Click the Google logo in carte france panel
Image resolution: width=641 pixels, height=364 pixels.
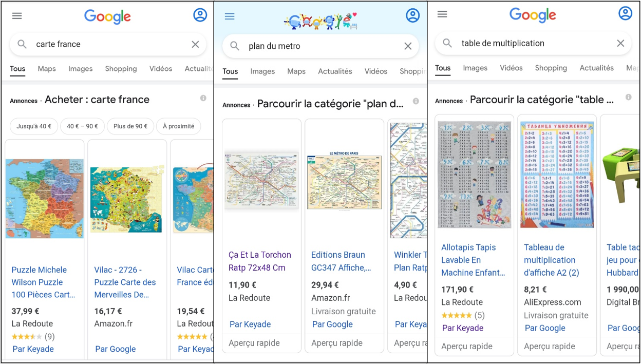click(107, 16)
